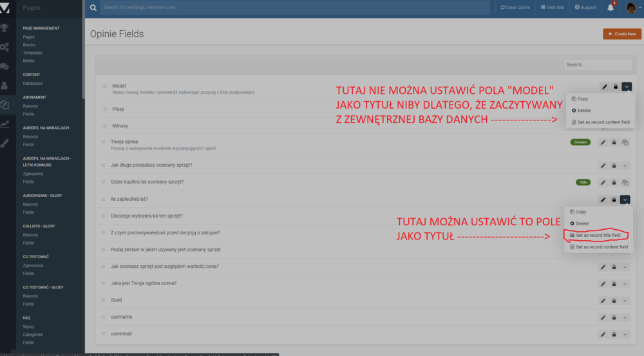644x356 pixels.
Task: Open the user avatar account menu
Action: tap(632, 7)
